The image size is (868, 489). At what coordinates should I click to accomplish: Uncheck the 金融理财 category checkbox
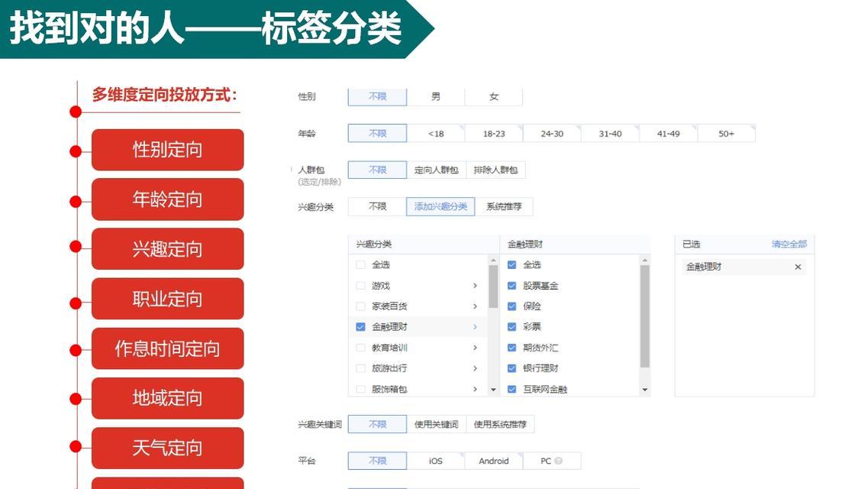(360, 327)
